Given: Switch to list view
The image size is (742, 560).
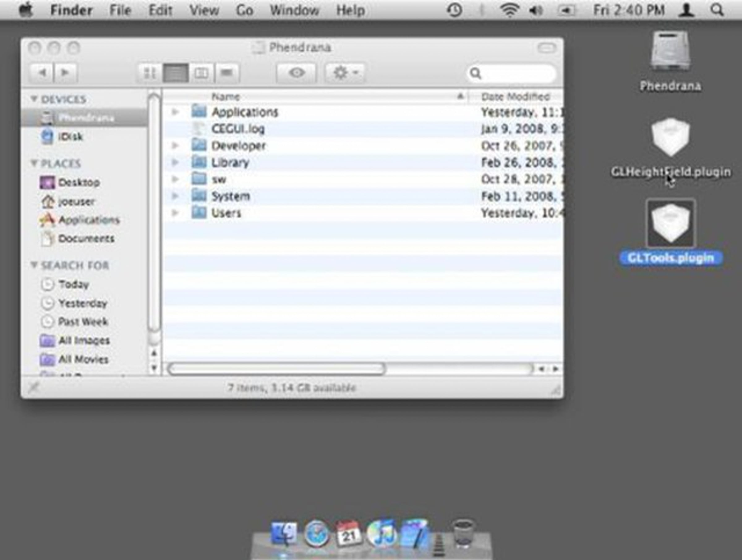Looking at the screenshot, I should (175, 73).
